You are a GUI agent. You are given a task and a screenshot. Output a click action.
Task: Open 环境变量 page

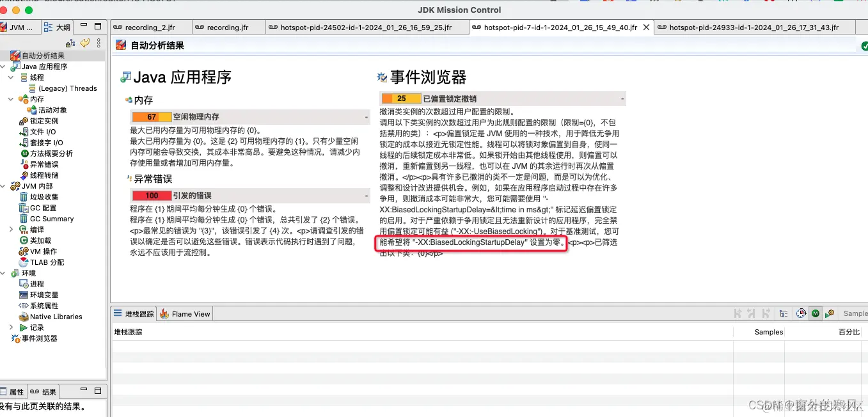(x=44, y=295)
